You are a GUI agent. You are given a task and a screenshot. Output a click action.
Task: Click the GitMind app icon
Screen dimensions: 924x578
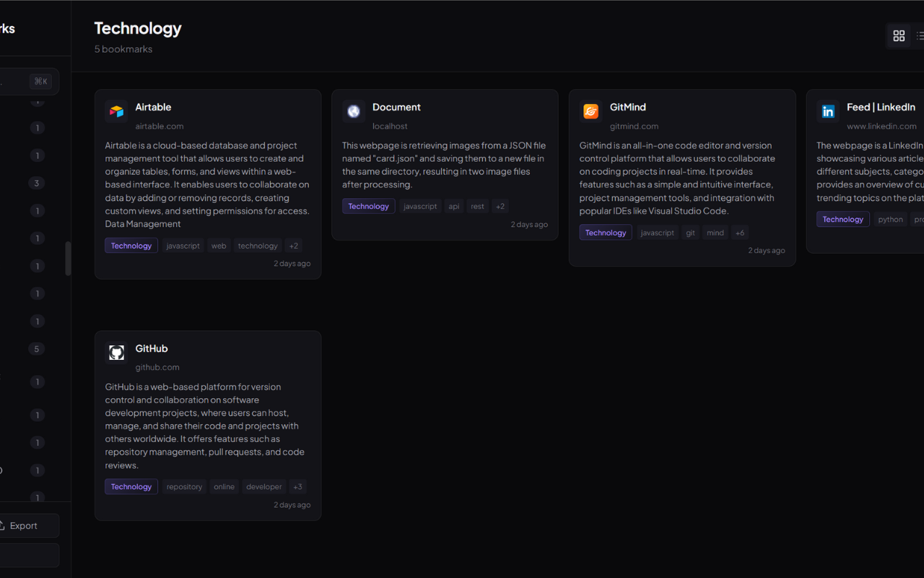(590, 111)
